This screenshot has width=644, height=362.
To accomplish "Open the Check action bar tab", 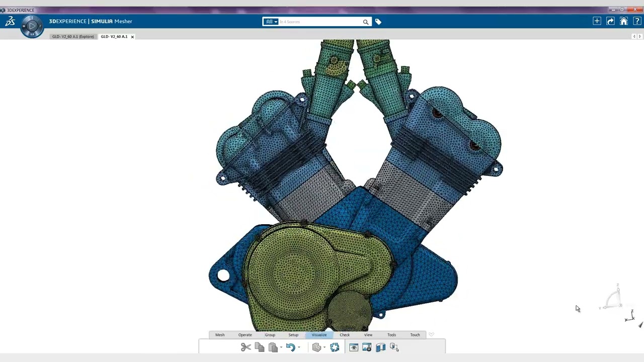I will (x=345, y=335).
